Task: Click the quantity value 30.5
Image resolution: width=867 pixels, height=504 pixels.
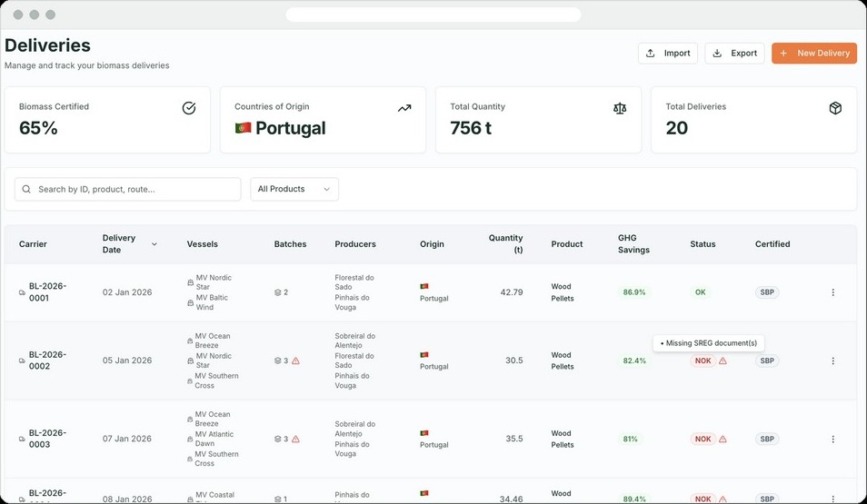Action: [x=514, y=361]
